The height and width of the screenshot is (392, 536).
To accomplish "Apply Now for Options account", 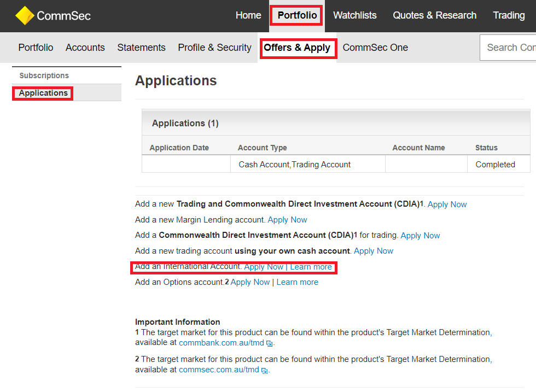I will tap(250, 282).
